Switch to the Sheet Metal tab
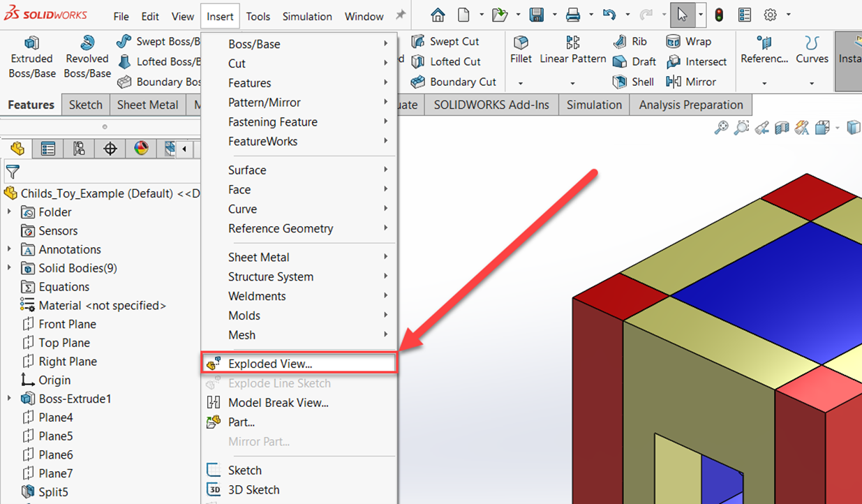 coord(147,104)
